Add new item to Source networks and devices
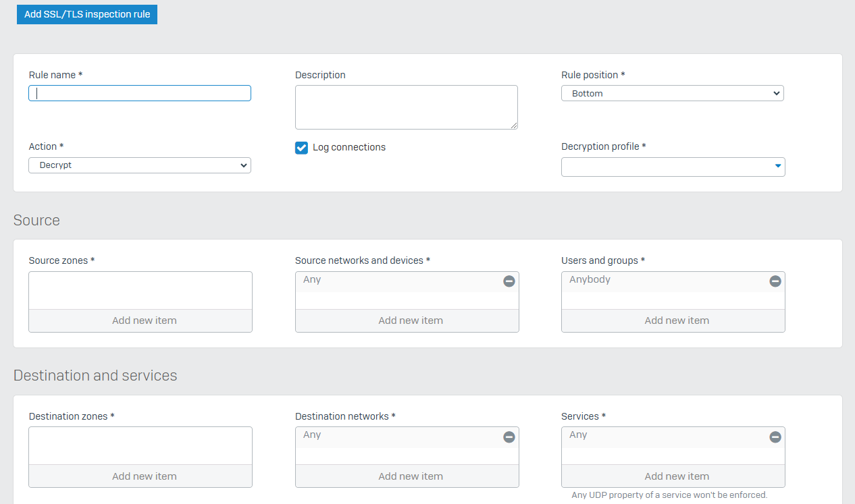The width and height of the screenshot is (855, 504). point(407,320)
